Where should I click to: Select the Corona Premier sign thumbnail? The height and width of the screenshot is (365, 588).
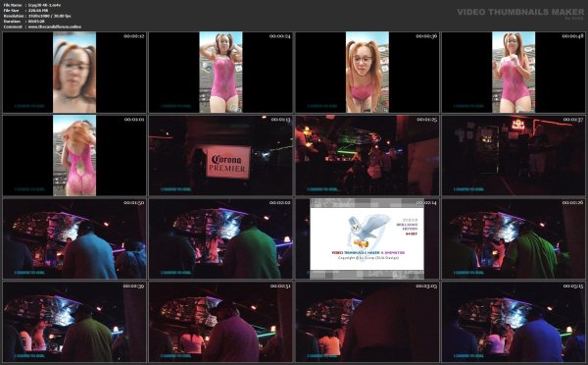tap(220, 155)
